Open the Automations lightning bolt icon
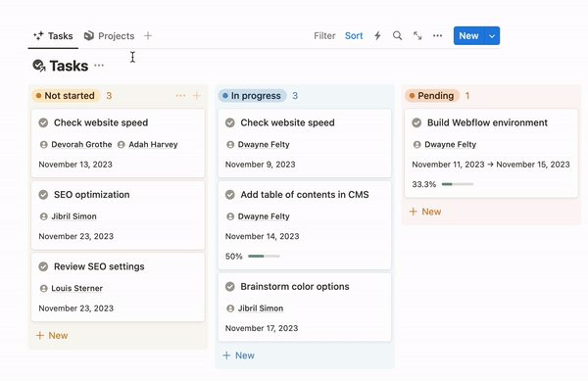588x381 pixels. (x=377, y=35)
